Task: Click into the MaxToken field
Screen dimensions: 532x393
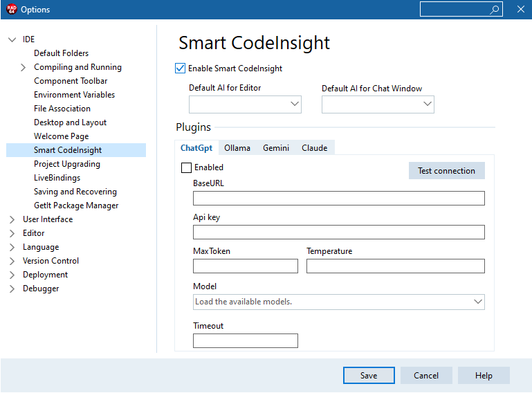Action: (x=246, y=266)
